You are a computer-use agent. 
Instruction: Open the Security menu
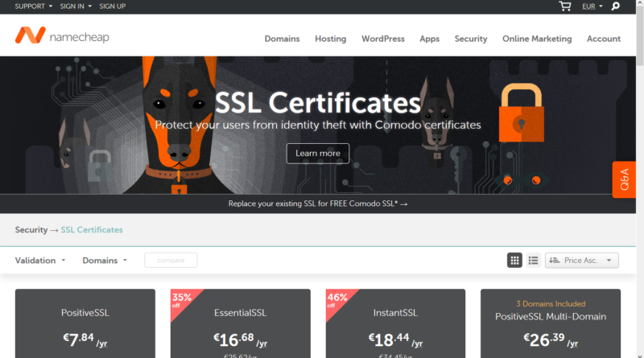pos(471,39)
